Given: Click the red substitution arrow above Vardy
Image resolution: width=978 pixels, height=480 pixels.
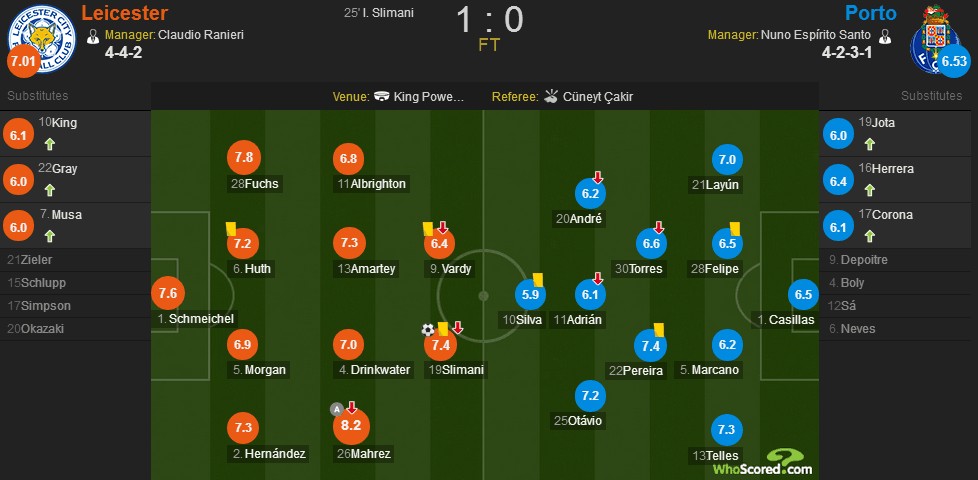Looking at the screenshot, I should click(443, 227).
